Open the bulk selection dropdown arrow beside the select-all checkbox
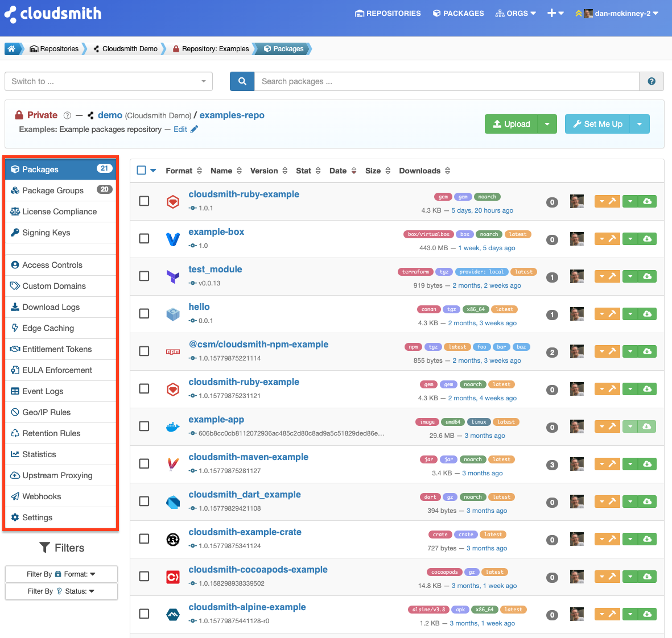Image resolution: width=672 pixels, height=638 pixels. [x=153, y=171]
